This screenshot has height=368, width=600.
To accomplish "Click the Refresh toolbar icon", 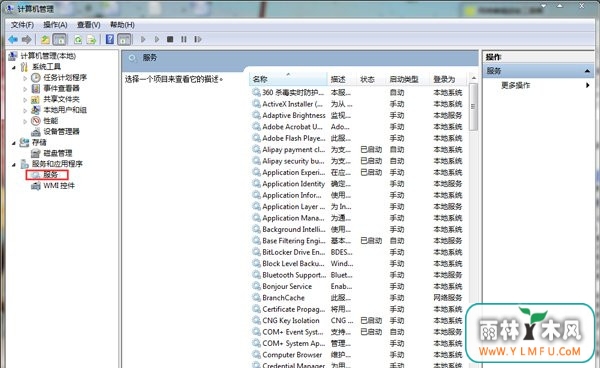I will [78, 39].
